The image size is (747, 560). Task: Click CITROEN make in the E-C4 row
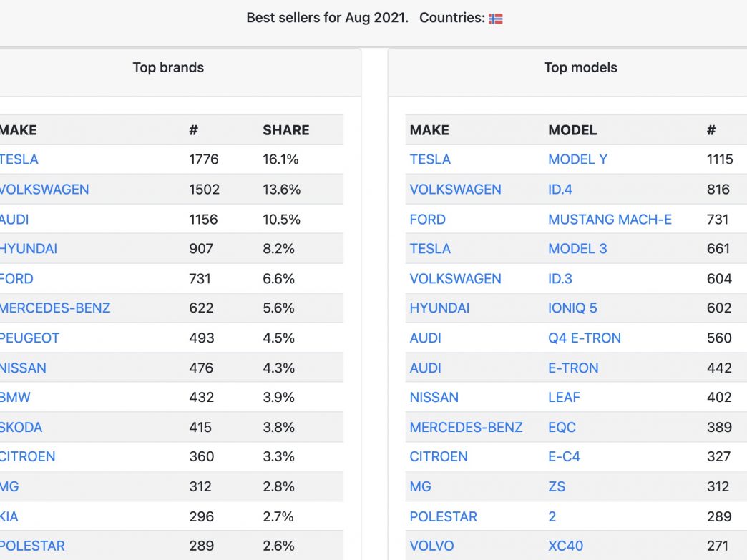pos(439,457)
